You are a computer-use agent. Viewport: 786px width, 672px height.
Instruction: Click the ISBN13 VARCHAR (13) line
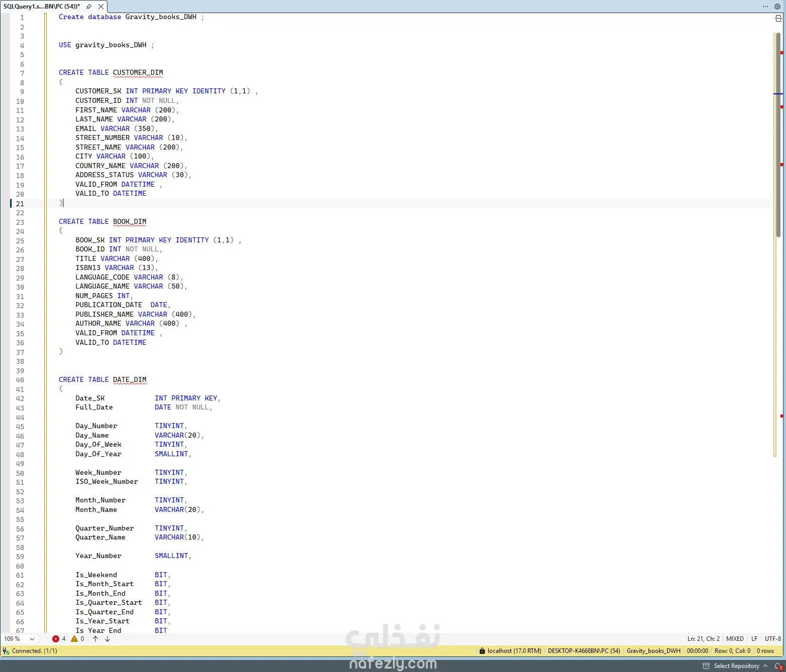pyautogui.click(x=117, y=268)
